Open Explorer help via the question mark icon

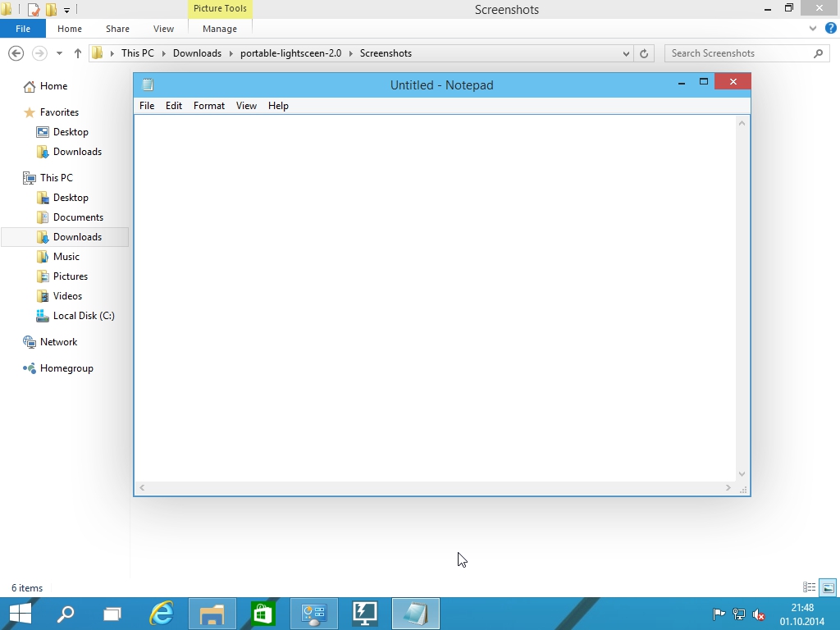[830, 28]
